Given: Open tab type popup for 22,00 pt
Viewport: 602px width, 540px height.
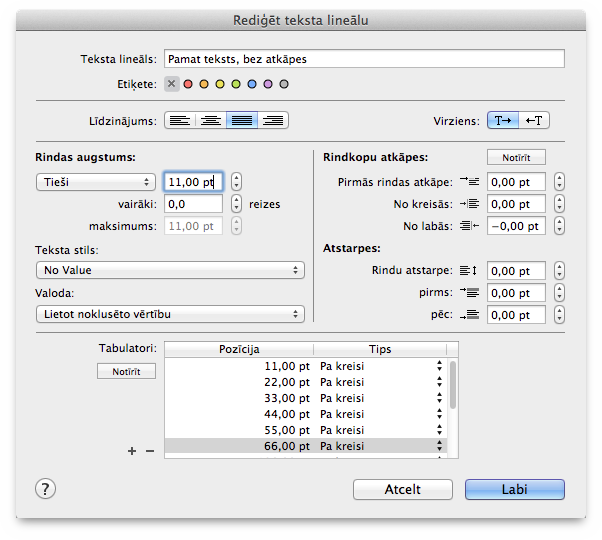Looking at the screenshot, I should 439,382.
